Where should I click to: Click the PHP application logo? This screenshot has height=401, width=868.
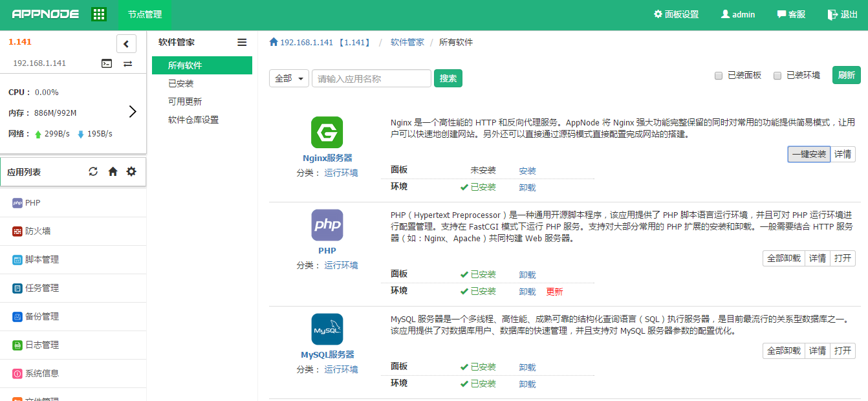point(327,225)
